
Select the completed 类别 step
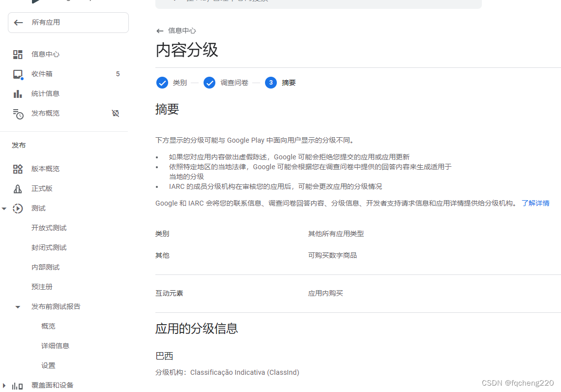(x=162, y=83)
